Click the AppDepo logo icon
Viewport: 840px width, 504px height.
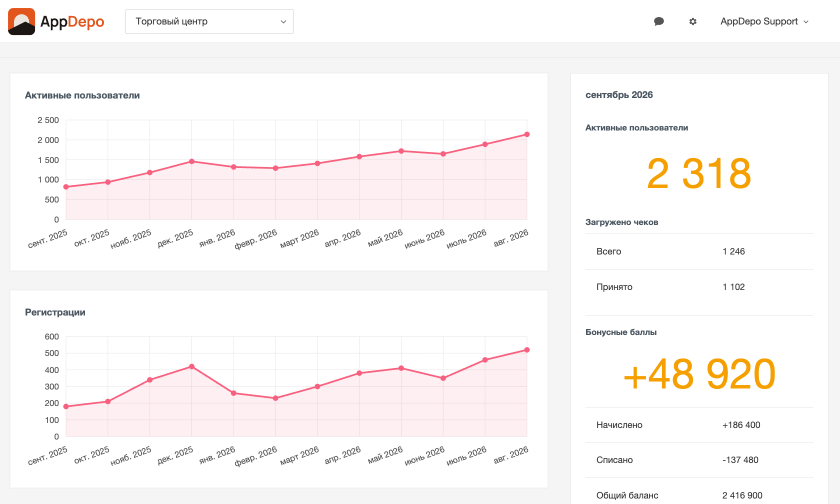click(21, 21)
